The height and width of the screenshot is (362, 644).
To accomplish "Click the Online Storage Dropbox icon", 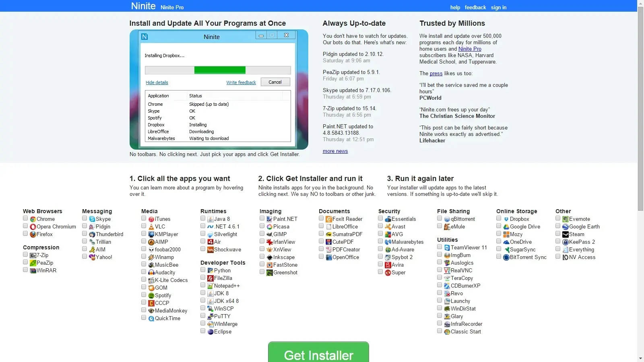I will click(506, 219).
